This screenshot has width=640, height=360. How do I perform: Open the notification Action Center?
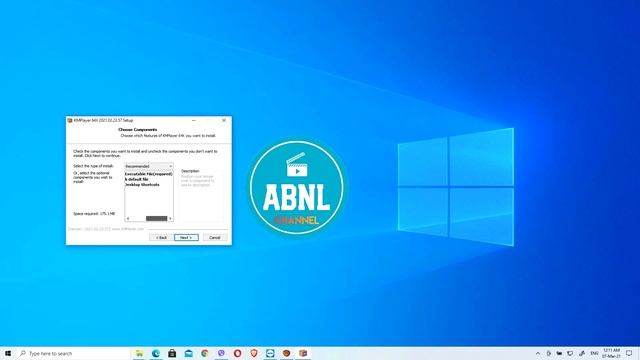(x=629, y=353)
